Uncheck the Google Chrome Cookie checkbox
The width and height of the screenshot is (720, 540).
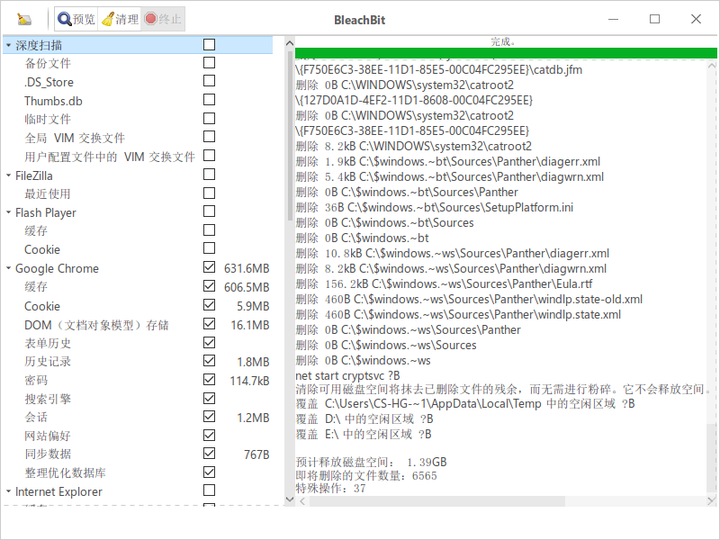tap(209, 305)
